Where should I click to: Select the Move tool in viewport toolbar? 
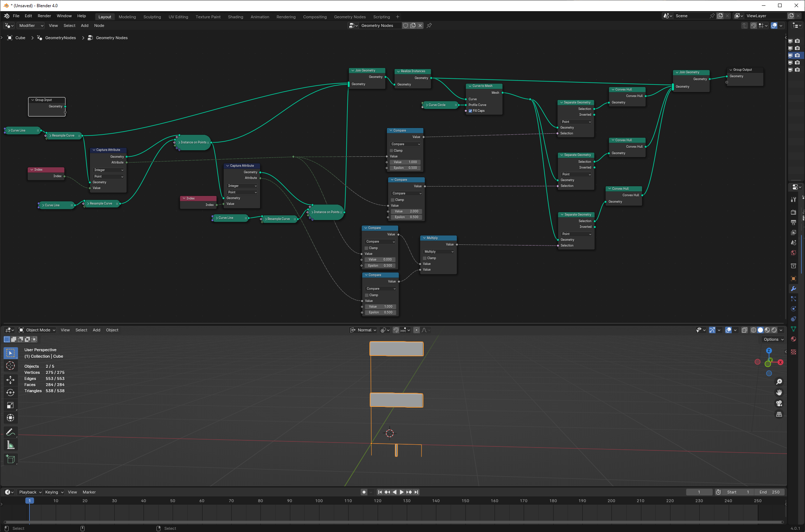click(x=10, y=380)
